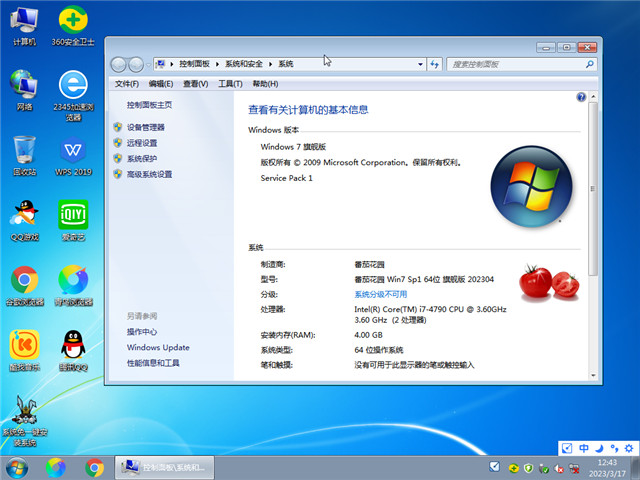Toggle punctuation mode in IME bar
Screen dimensions: 640x480
614,448
